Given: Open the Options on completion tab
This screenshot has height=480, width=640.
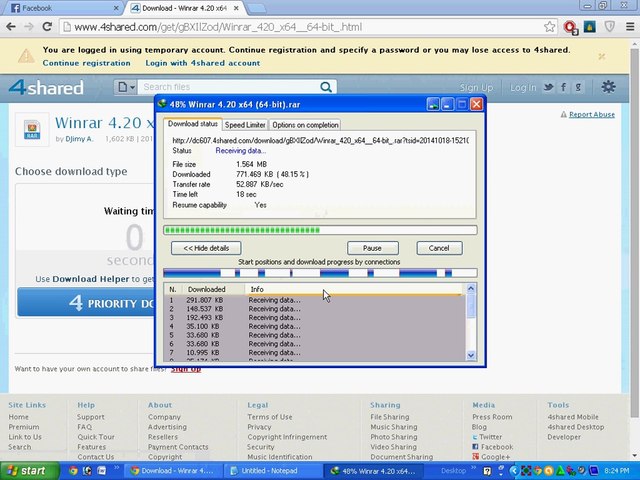Looking at the screenshot, I should 305,125.
